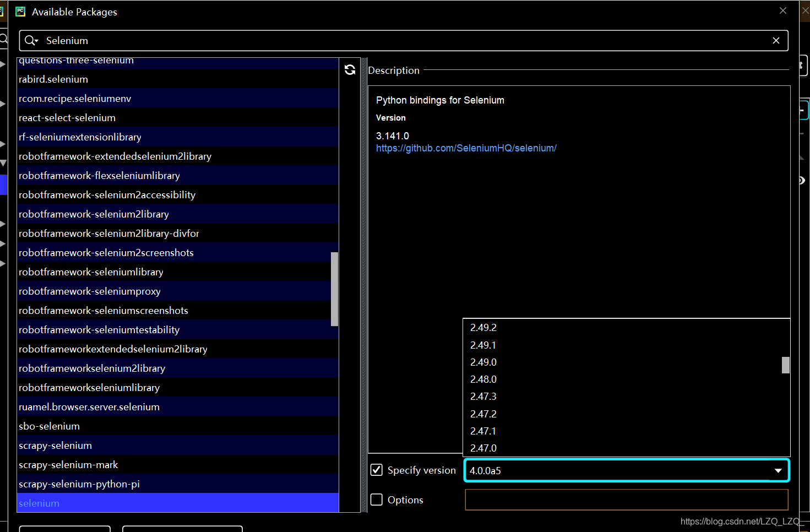This screenshot has width=810, height=532.
Task: Select robotframeworkseleniumlibrary package
Action: [178, 387]
